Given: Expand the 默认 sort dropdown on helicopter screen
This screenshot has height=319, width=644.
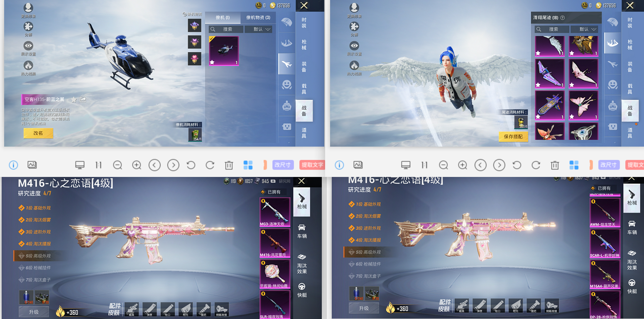Looking at the screenshot, I should coord(258,29).
